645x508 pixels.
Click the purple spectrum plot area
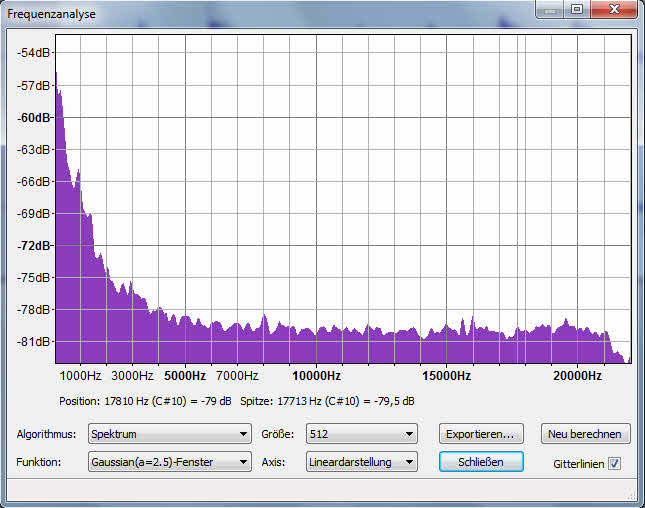click(343, 199)
